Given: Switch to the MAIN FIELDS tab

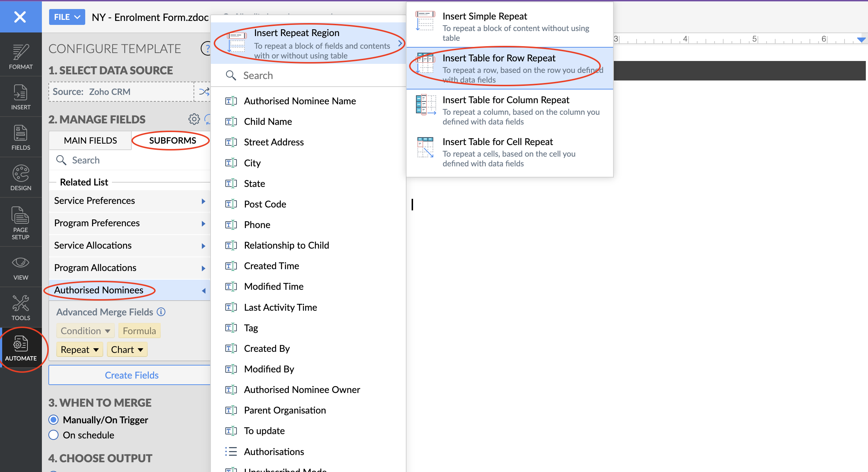Looking at the screenshot, I should click(90, 140).
